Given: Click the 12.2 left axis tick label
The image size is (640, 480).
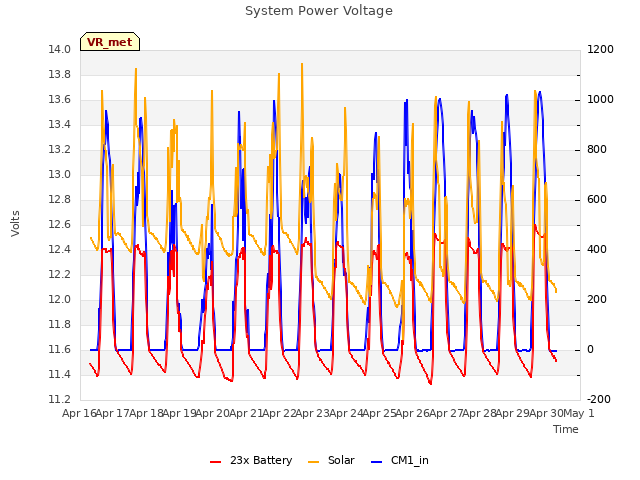Looking at the screenshot, I should pos(60,274).
